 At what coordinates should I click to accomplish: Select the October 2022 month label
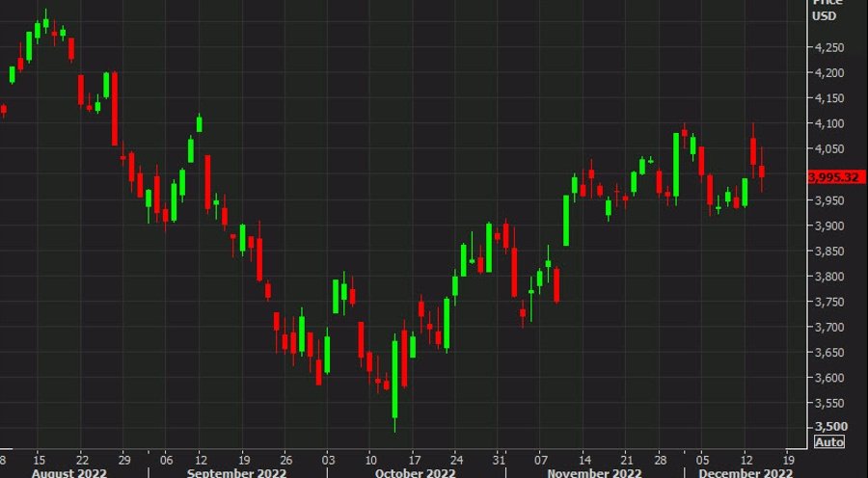coord(415,473)
